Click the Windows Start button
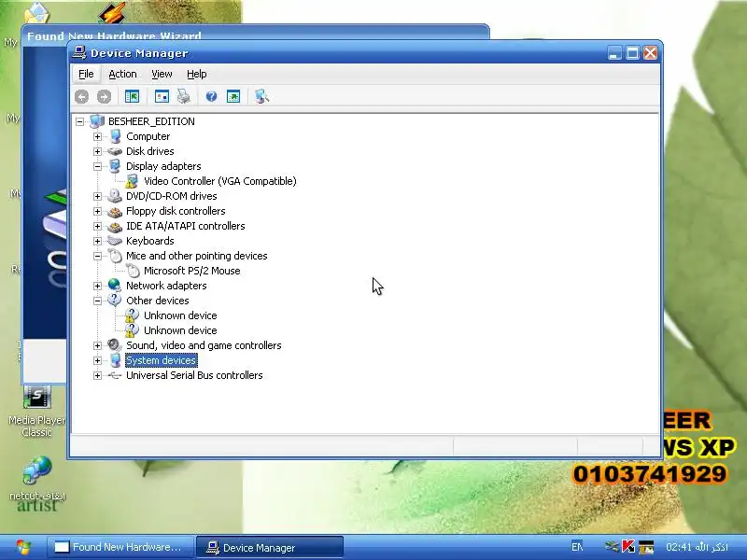The height and width of the screenshot is (560, 747). [x=21, y=547]
